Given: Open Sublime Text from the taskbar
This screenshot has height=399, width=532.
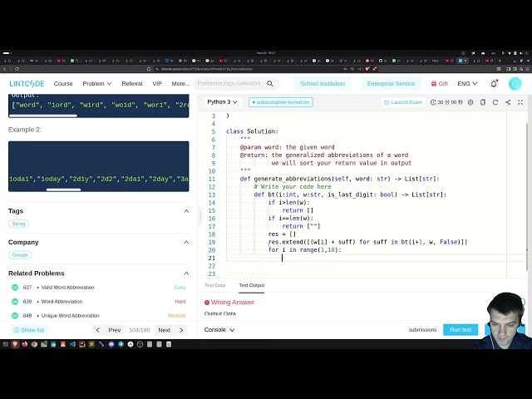Looking at the screenshot, I should 91,344.
